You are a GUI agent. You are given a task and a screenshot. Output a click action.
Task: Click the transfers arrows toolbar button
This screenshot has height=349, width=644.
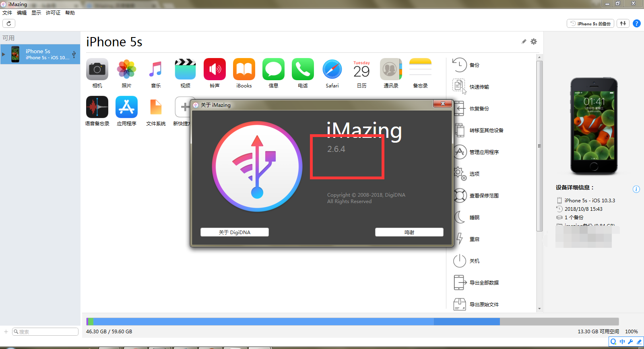pyautogui.click(x=623, y=23)
